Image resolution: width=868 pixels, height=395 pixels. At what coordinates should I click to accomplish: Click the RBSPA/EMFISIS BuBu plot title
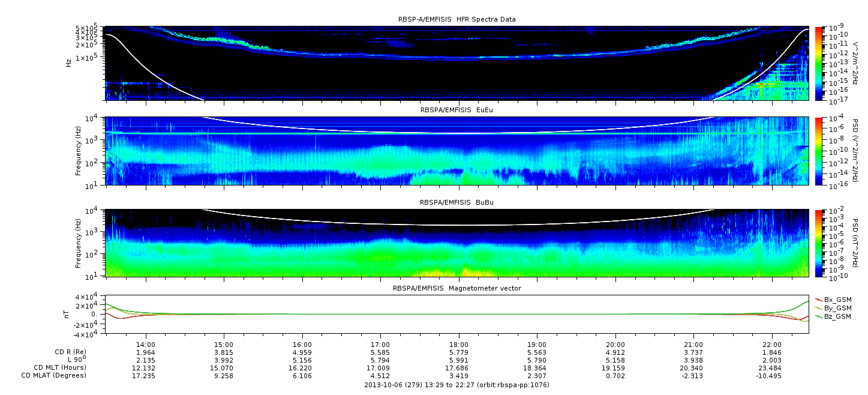pyautogui.click(x=456, y=202)
